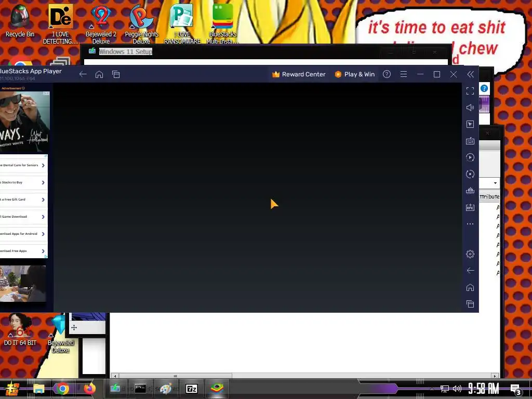The image size is (532, 399).
Task: Click horizontal scrollbar right arrow in background window
Action: (495, 376)
